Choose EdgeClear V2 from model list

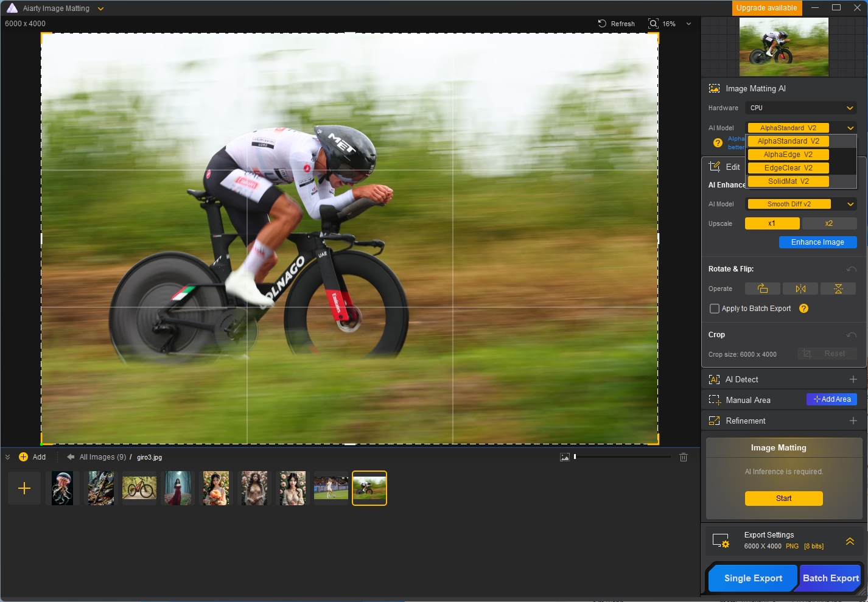[x=788, y=168]
